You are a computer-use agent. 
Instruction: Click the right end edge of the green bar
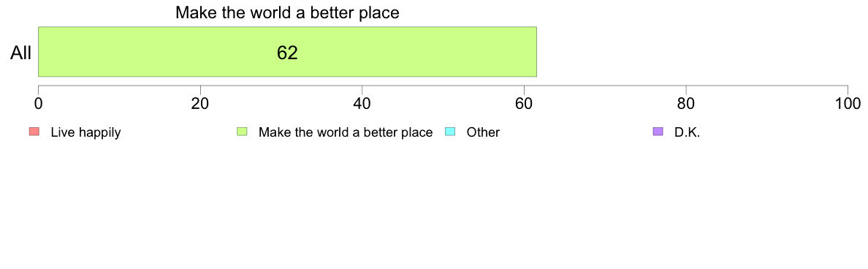(536, 51)
